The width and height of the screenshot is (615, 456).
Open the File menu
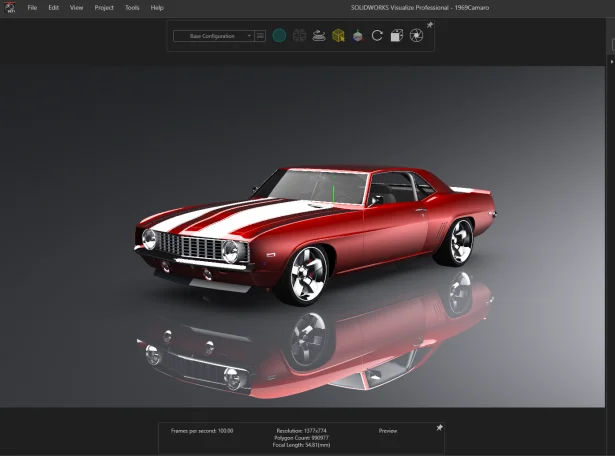click(33, 7)
